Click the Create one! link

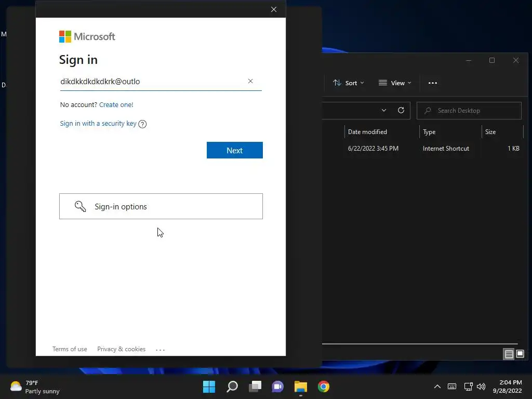[116, 105]
